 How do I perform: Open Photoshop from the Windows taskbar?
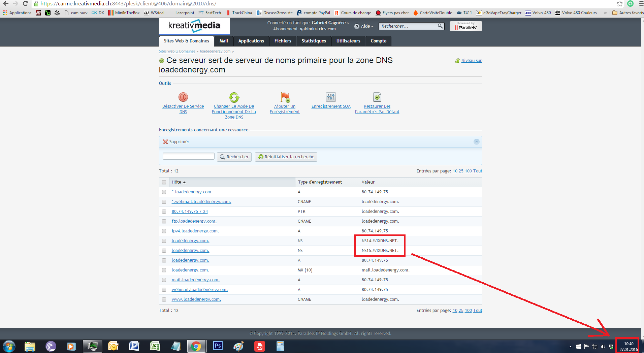pyautogui.click(x=218, y=346)
